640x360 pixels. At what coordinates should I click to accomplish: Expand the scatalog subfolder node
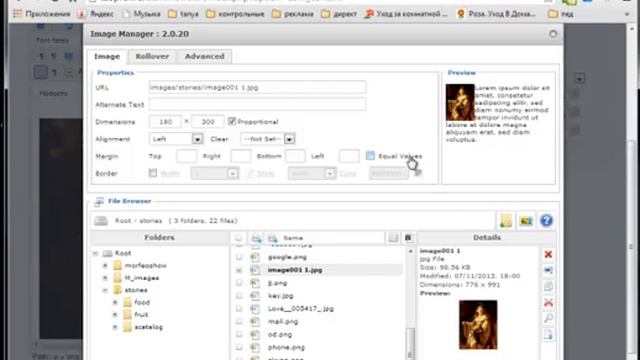(x=115, y=327)
